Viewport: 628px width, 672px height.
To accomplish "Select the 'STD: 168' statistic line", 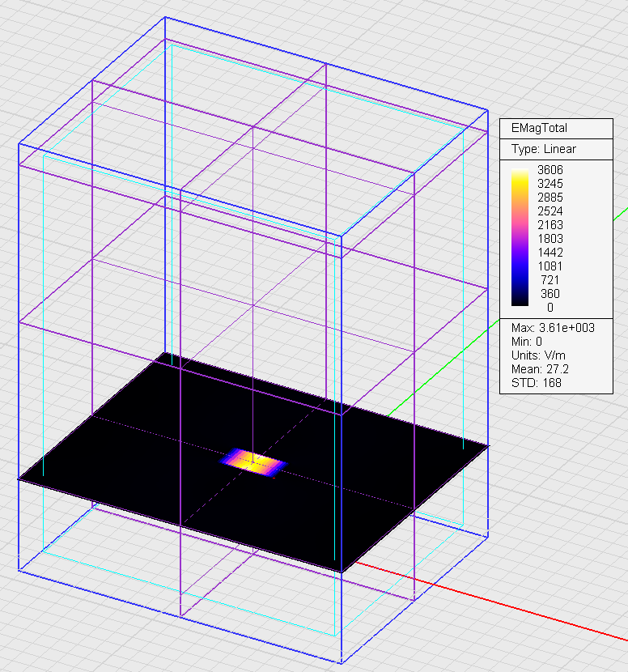I will (537, 383).
